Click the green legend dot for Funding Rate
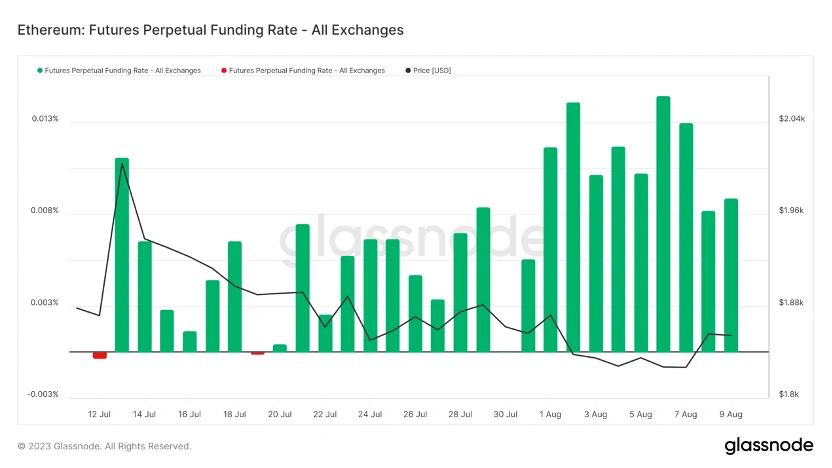Screen dimensions: 832x468 point(40,70)
